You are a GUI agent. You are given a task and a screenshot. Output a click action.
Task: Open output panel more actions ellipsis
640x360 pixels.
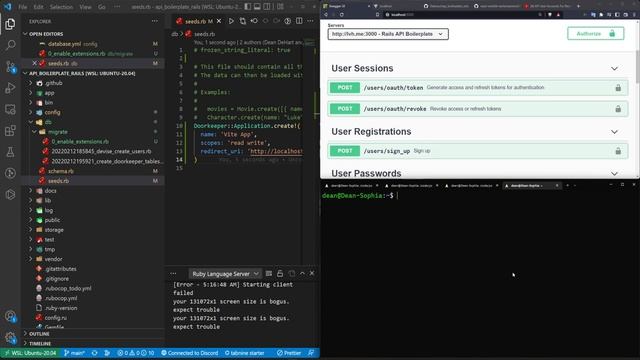pyautogui.click(x=173, y=273)
